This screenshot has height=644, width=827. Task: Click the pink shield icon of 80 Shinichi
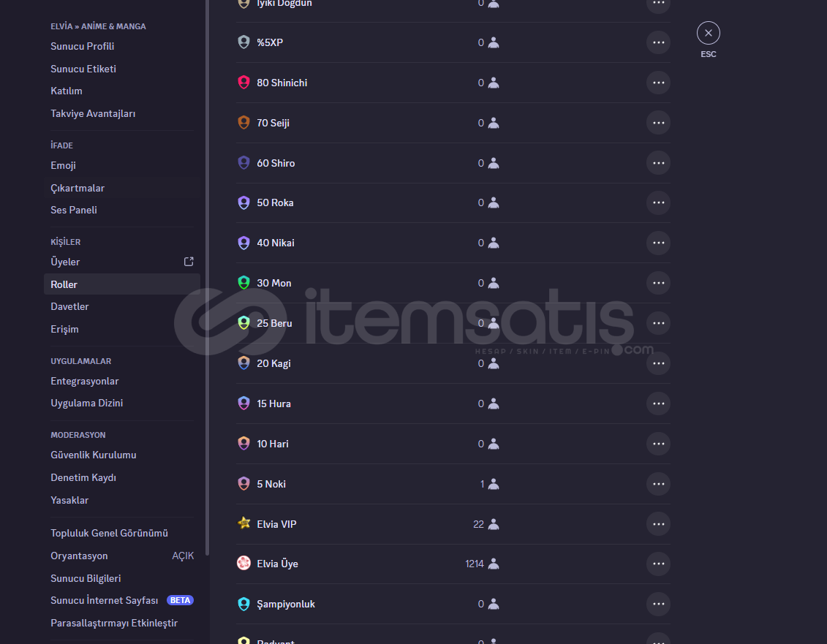click(x=243, y=83)
